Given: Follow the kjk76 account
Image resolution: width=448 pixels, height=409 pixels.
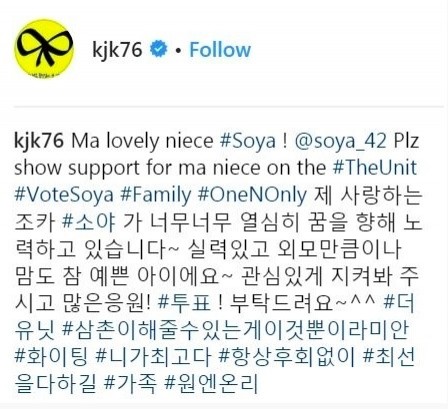Looking at the screenshot, I should (220, 50).
